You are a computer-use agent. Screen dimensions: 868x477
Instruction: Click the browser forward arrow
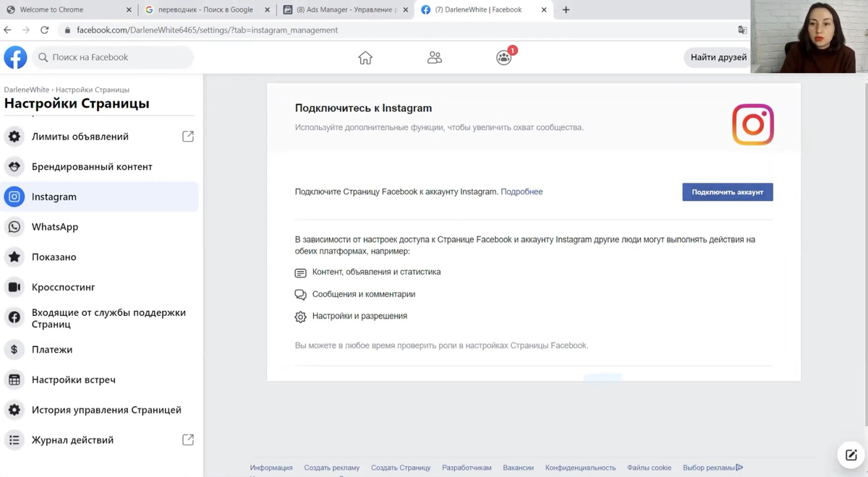coord(26,30)
